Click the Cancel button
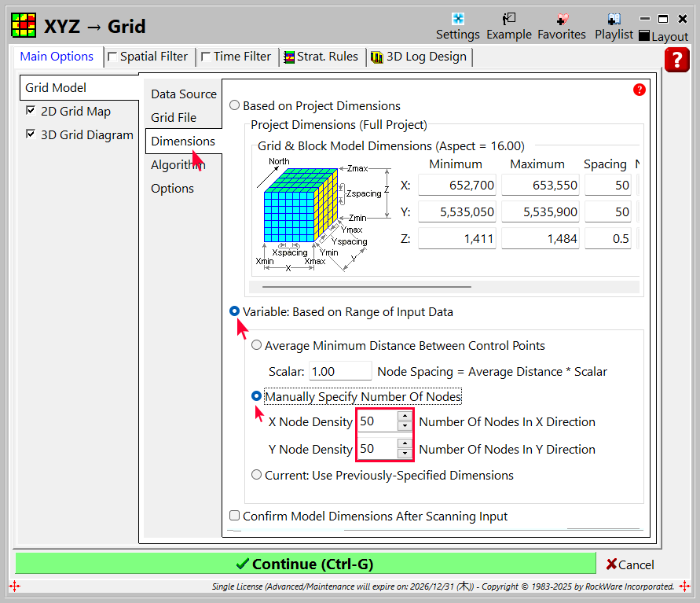The image size is (700, 603). (629, 564)
